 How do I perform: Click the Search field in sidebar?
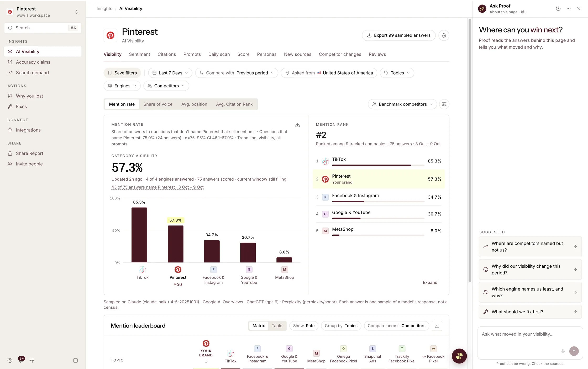[x=43, y=28]
